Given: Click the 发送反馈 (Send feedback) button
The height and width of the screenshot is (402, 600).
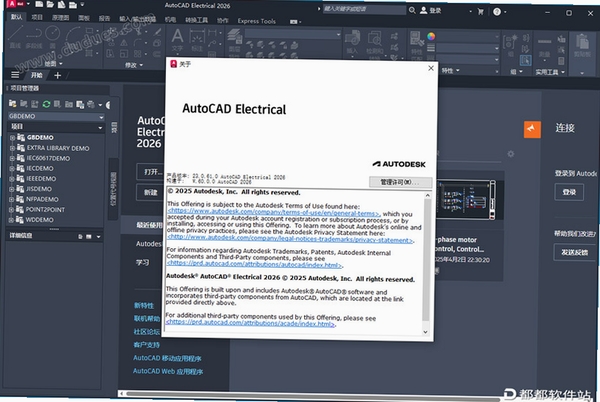Looking at the screenshot, I should pyautogui.click(x=574, y=252).
